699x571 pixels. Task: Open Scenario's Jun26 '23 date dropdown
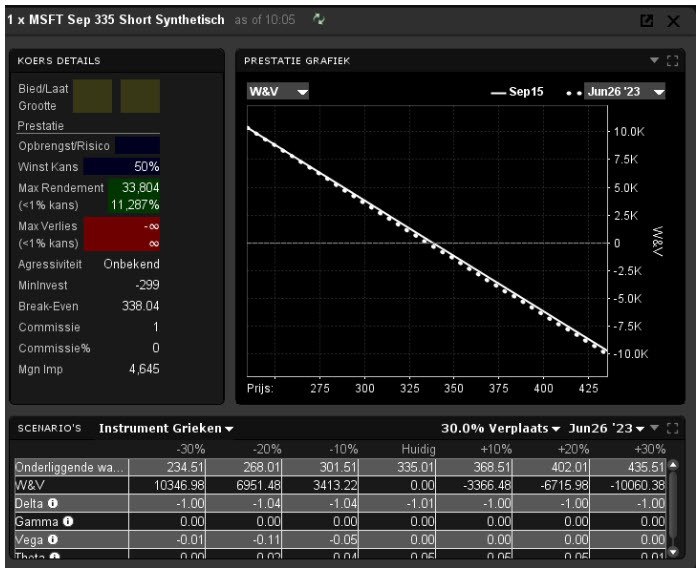[x=606, y=428]
